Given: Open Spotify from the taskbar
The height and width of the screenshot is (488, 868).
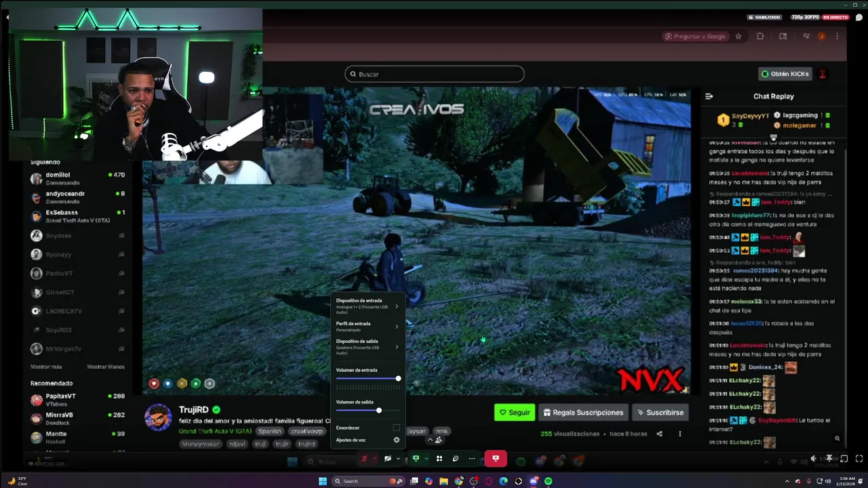Looking at the screenshot, I should click(x=548, y=481).
